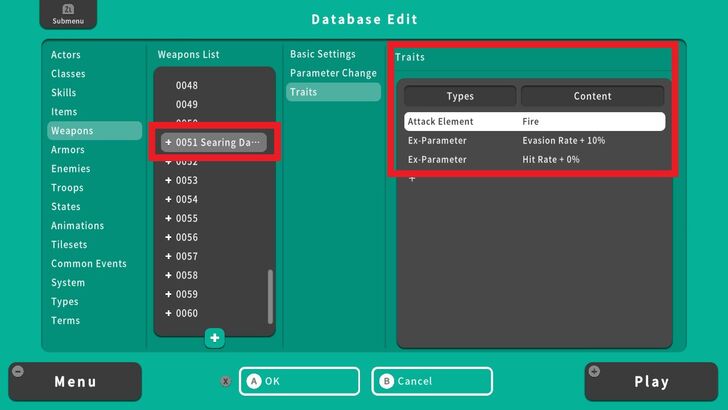
Task: Click the B button icon beside Cancel
Action: (x=387, y=381)
